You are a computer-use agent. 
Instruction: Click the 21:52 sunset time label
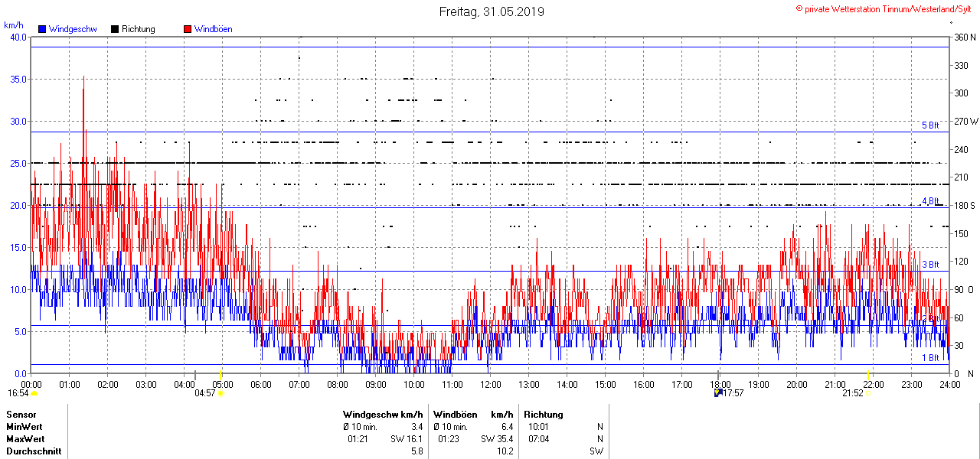[853, 393]
